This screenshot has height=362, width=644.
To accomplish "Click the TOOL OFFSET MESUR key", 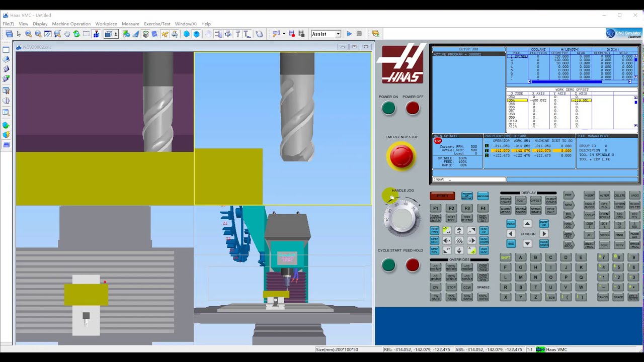I will coord(436,218).
